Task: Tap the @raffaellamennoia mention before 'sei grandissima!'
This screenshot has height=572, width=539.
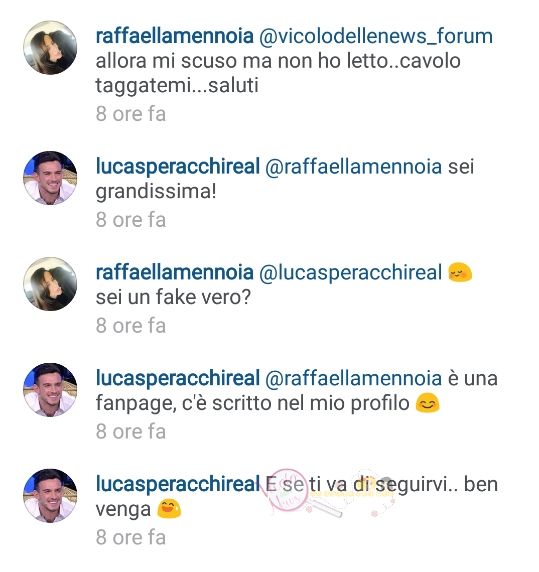Action: coord(353,167)
